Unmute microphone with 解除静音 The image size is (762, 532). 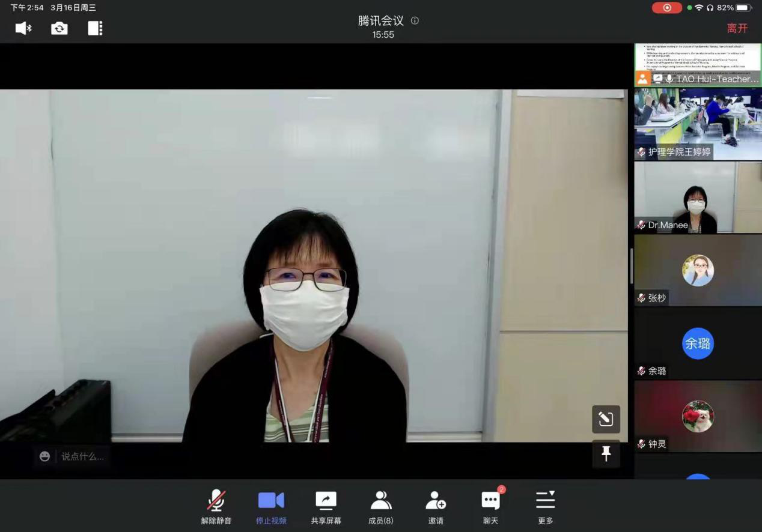coord(216,508)
